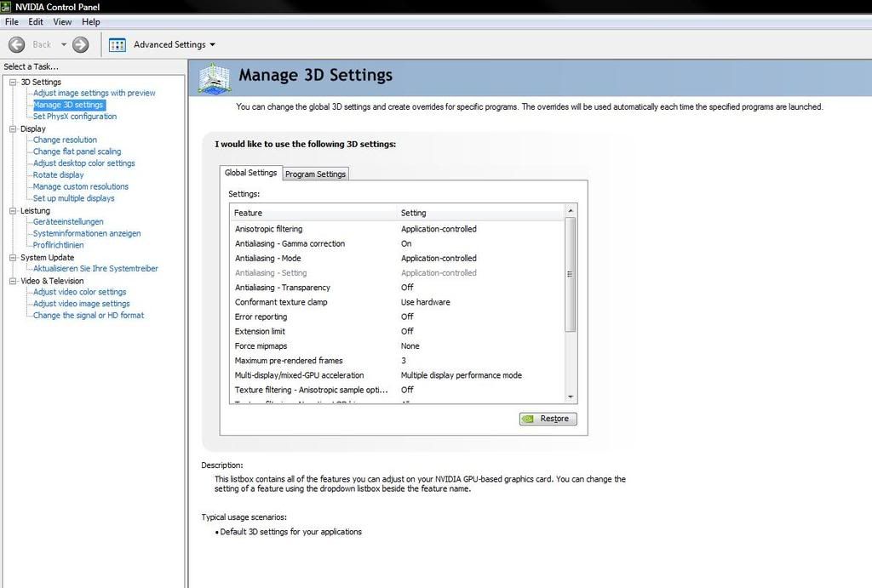Click the Feature column header
This screenshot has height=588, width=872.
click(313, 212)
